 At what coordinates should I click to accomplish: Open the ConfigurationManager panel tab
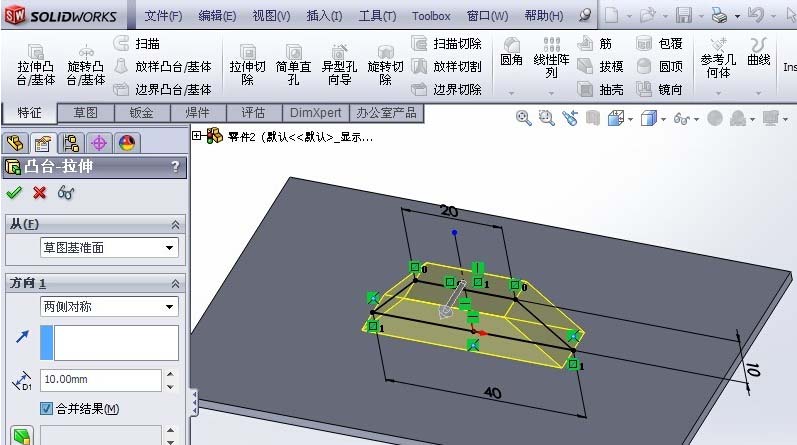[x=71, y=143]
